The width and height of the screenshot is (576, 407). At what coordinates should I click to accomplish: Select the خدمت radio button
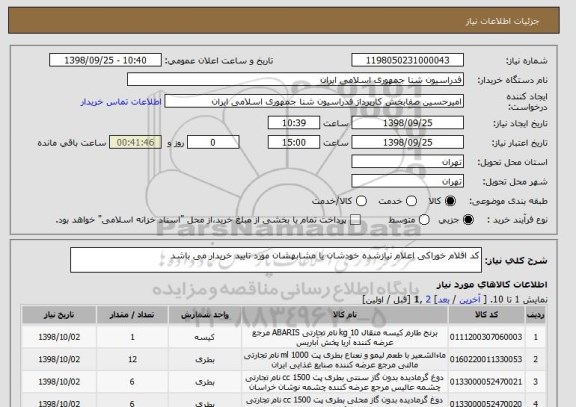[411, 201]
